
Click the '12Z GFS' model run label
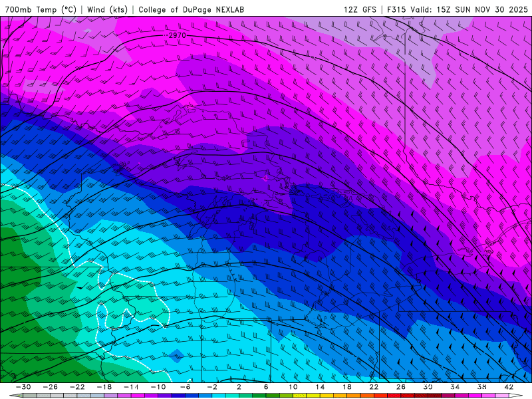click(x=360, y=9)
